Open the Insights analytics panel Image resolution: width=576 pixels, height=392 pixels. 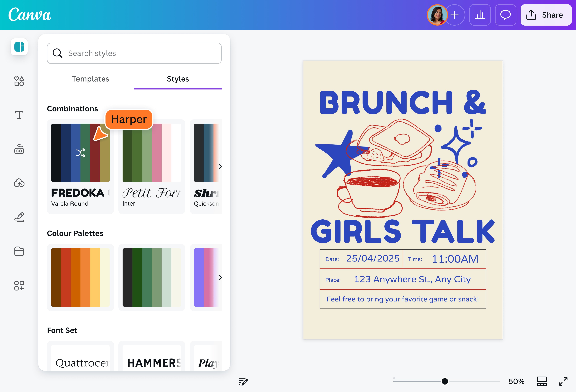pyautogui.click(x=480, y=15)
